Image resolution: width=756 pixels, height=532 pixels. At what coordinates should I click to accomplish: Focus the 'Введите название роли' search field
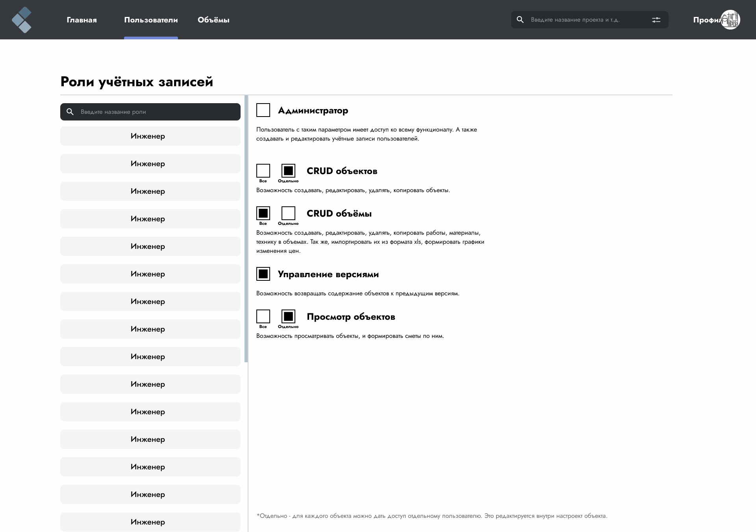(x=150, y=112)
